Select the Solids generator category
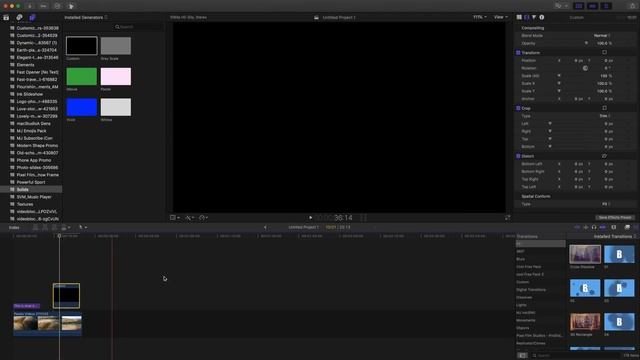Screen dimensions: 640x360 coord(31,189)
